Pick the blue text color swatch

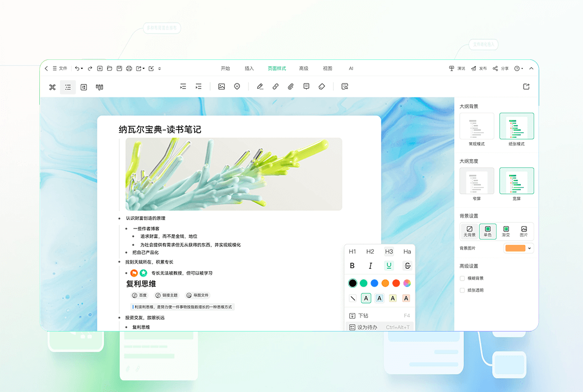click(374, 283)
